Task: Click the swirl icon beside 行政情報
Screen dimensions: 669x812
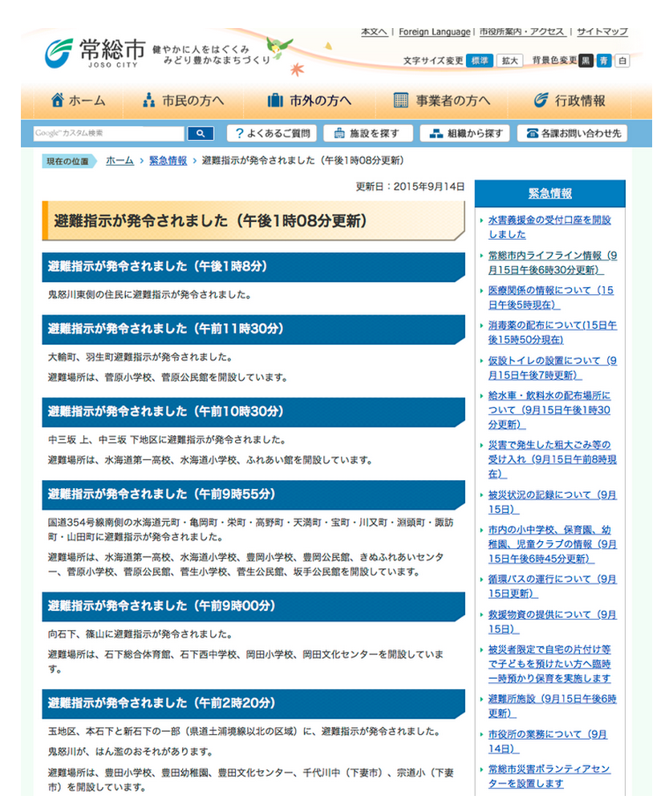Action: pos(541,100)
